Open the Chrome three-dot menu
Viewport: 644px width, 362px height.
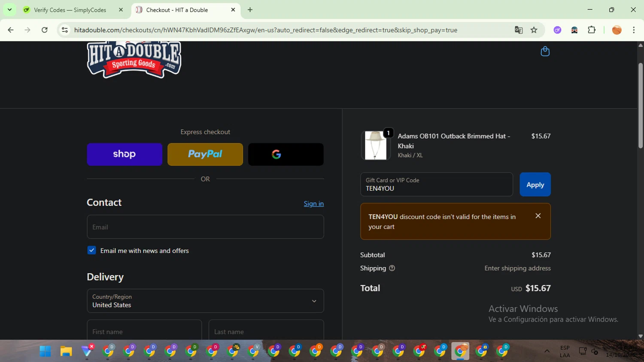coord(634,30)
